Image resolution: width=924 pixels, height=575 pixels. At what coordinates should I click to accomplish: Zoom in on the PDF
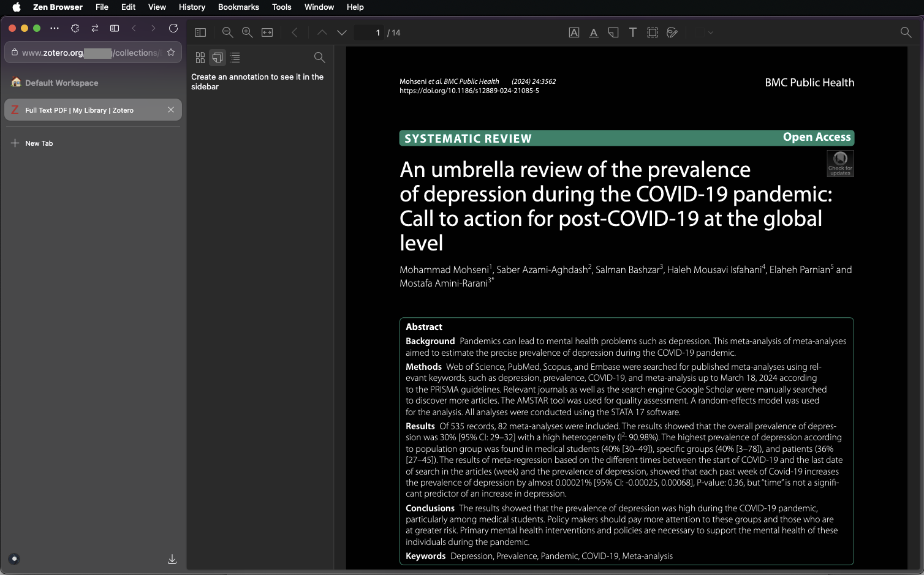(248, 32)
